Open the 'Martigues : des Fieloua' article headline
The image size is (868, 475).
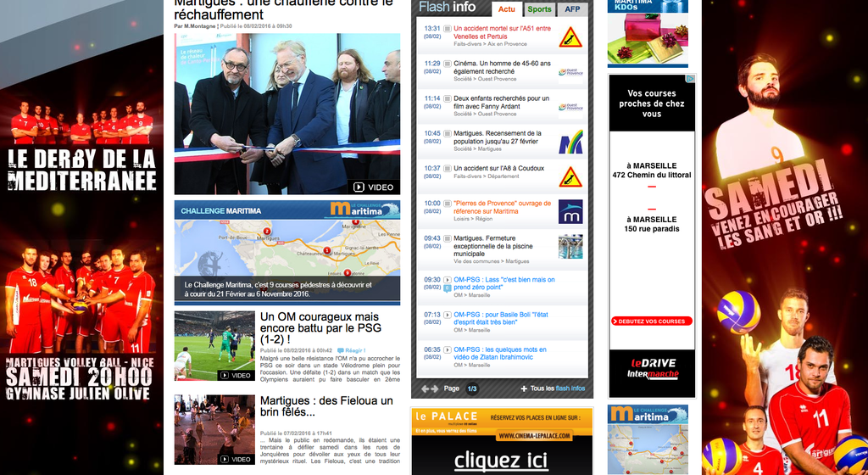coord(326,406)
